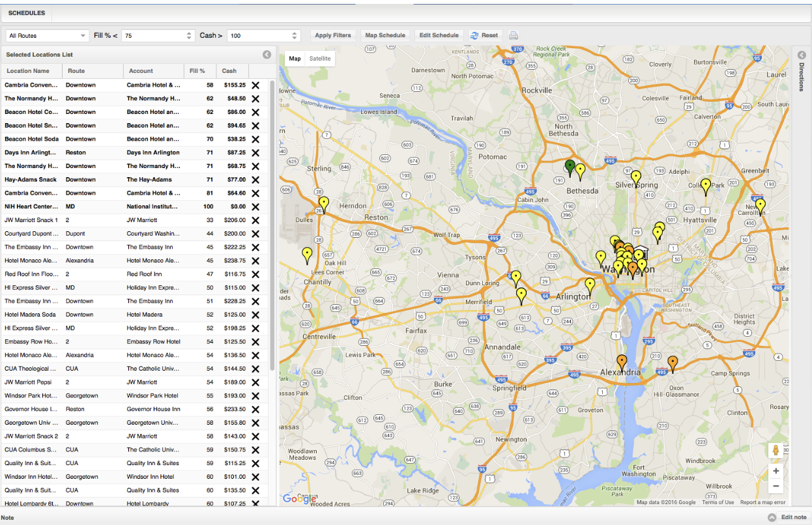Click the yellow pin near New Carrollton

[760, 207]
